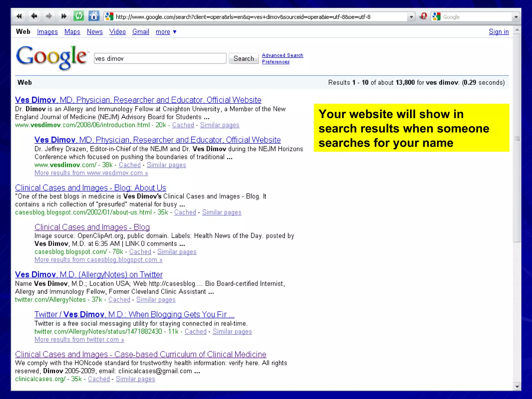532x399 pixels.
Task: Open home page via house icon
Action: (94, 16)
